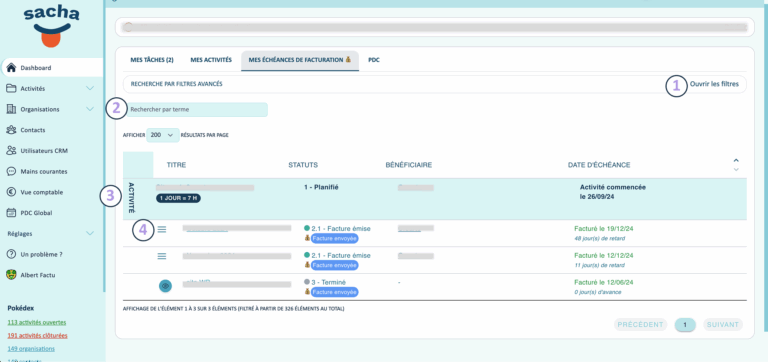Screen dimensions: 768x362
Task: Sort descending with the down arrow in table header
Action: click(735, 169)
